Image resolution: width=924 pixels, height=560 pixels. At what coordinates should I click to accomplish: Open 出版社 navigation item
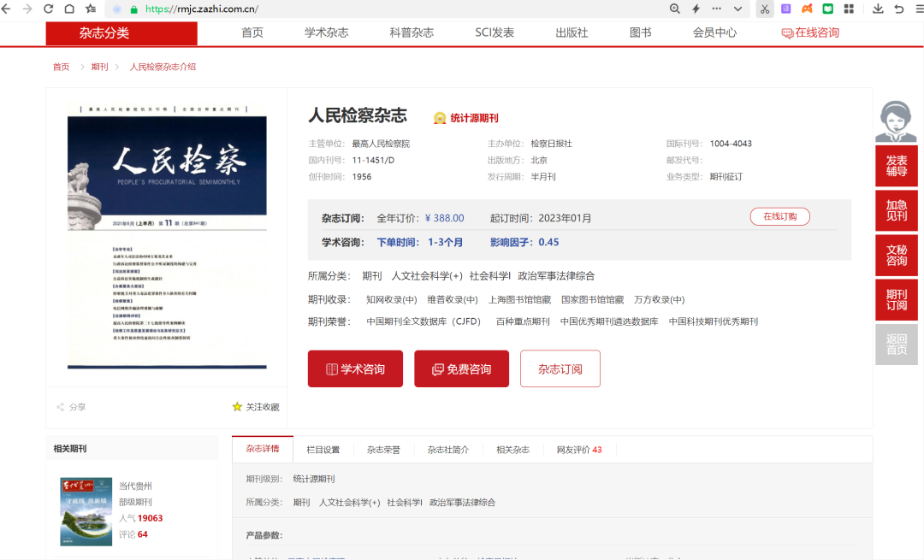click(572, 33)
